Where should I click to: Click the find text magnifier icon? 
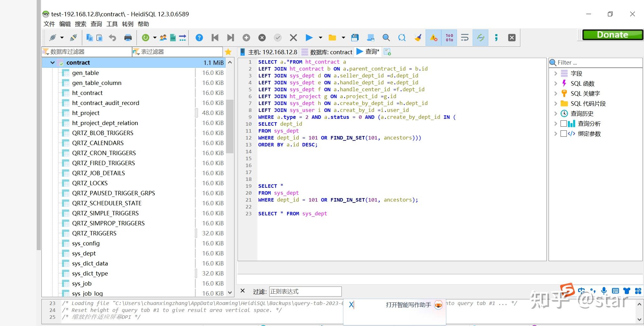tap(386, 38)
